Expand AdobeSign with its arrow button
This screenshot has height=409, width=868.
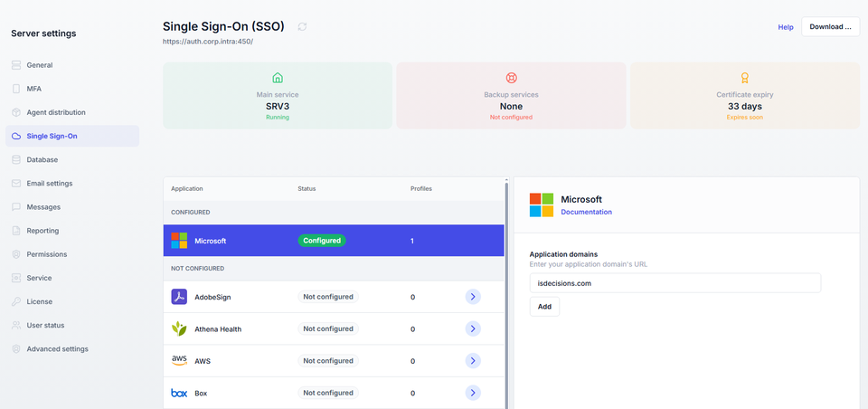(472, 297)
